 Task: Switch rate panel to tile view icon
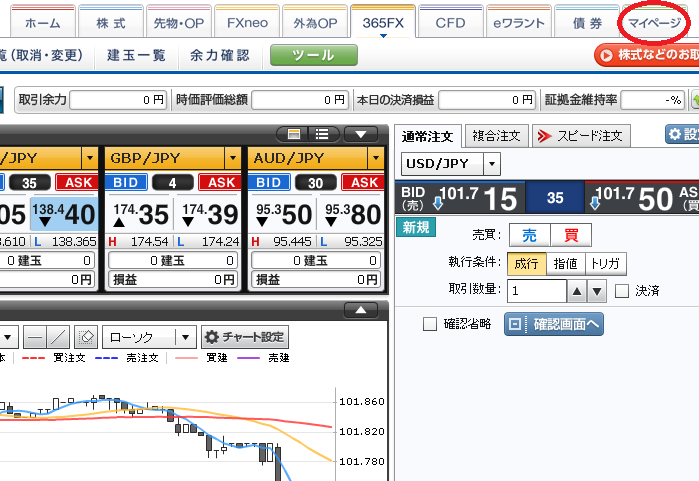(x=293, y=134)
